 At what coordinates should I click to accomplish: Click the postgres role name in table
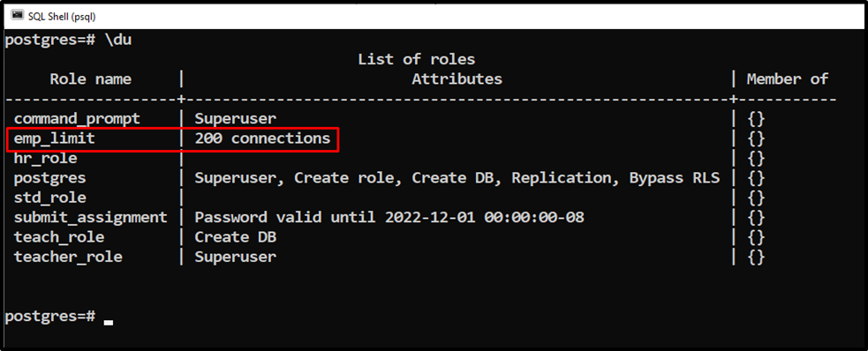coord(49,178)
